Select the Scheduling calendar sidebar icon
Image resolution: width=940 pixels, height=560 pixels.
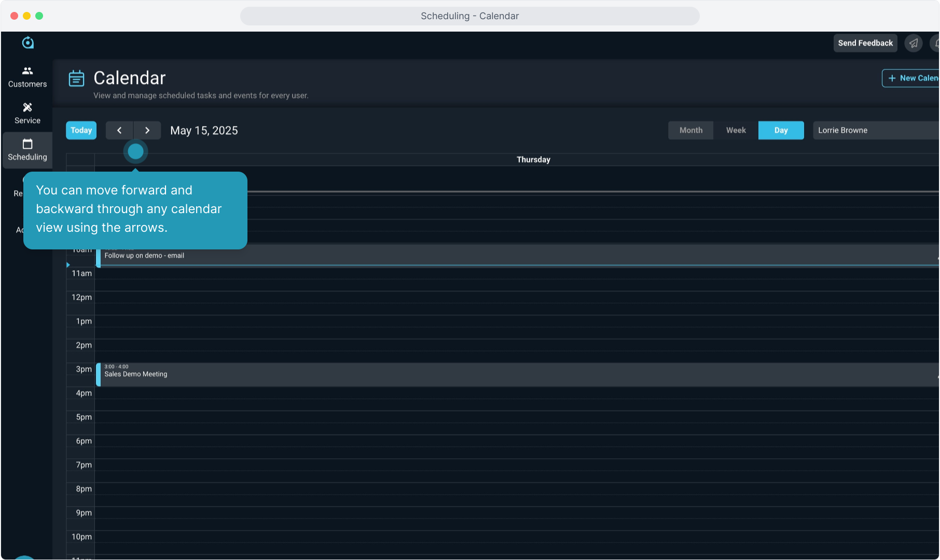(x=27, y=150)
